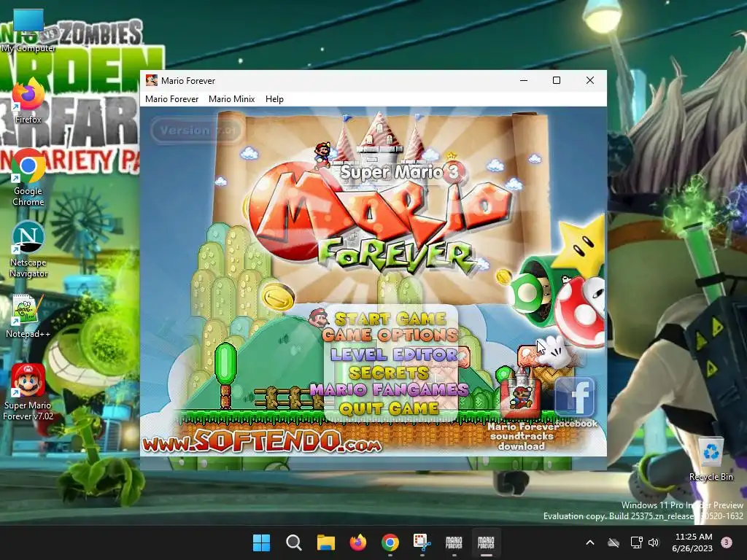This screenshot has width=747, height=560.
Task: Maximize the Mario Forever window
Action: pyautogui.click(x=557, y=80)
